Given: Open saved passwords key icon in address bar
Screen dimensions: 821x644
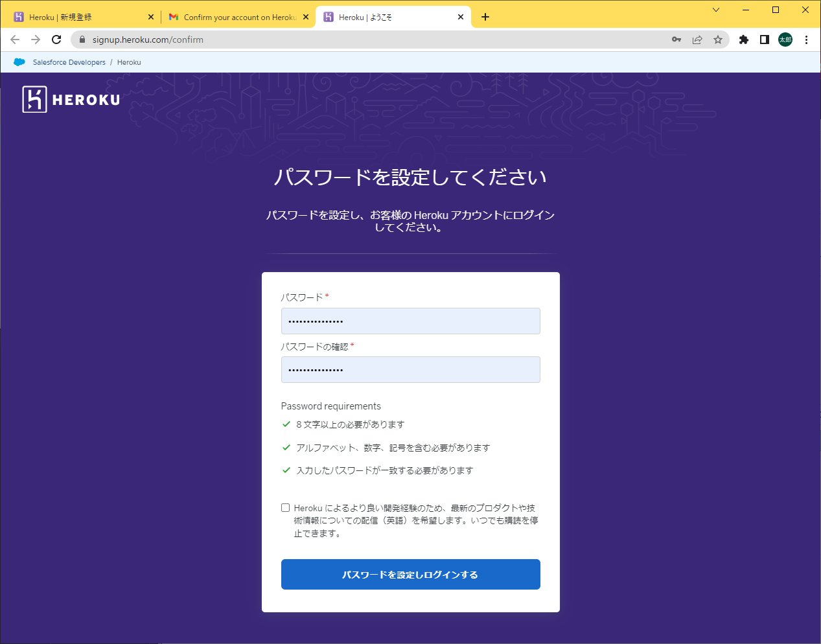Looking at the screenshot, I should pyautogui.click(x=676, y=40).
